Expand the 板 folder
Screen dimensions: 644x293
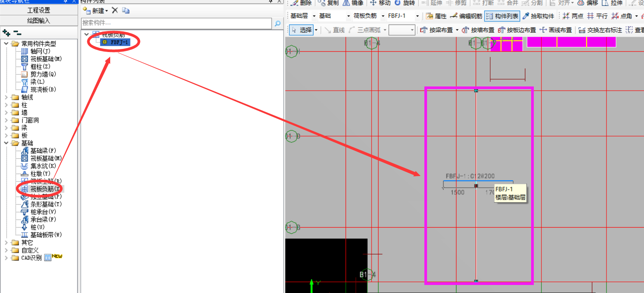click(6, 135)
